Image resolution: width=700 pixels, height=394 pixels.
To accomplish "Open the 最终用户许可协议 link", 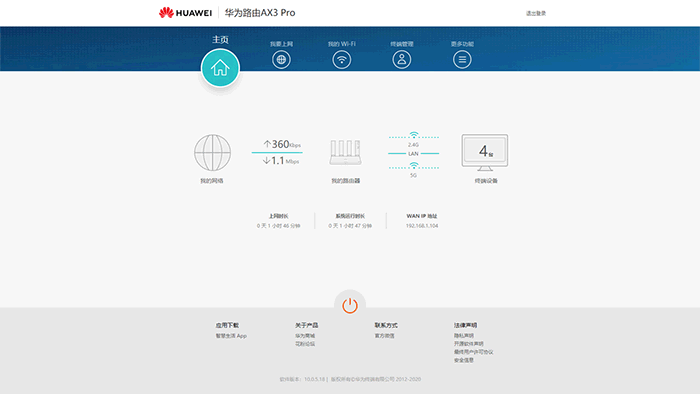I will click(x=474, y=352).
